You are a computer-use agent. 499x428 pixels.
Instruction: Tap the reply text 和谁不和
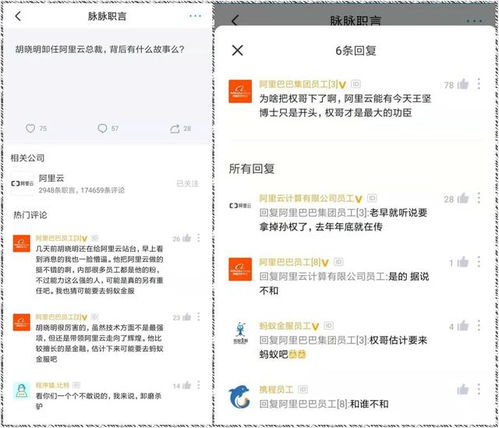point(369,404)
